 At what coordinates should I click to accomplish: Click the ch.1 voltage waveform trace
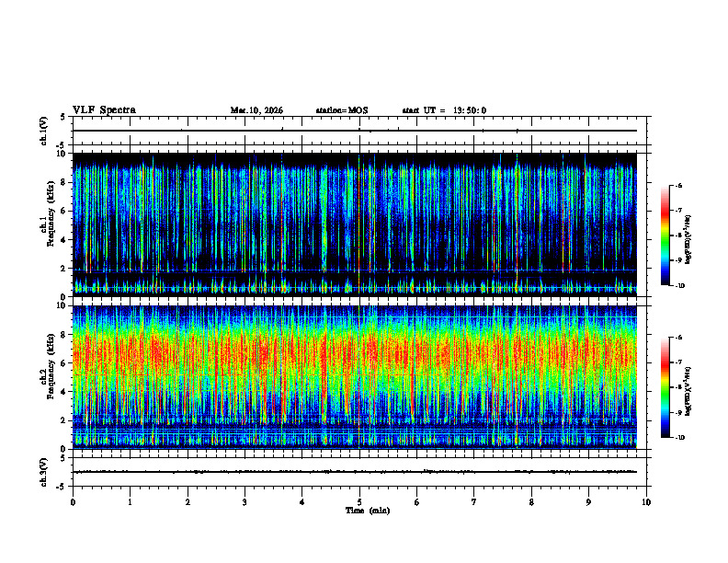click(x=355, y=131)
